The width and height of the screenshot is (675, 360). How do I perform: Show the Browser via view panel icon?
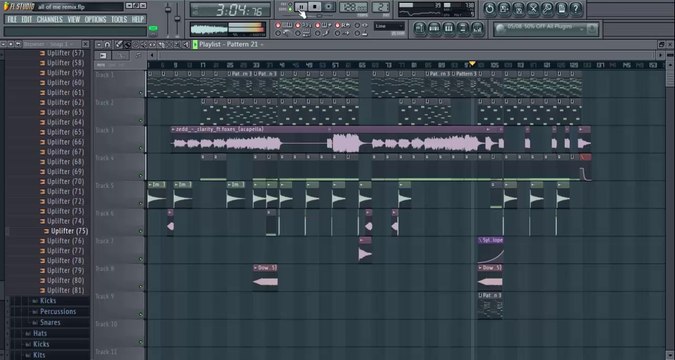(463, 28)
